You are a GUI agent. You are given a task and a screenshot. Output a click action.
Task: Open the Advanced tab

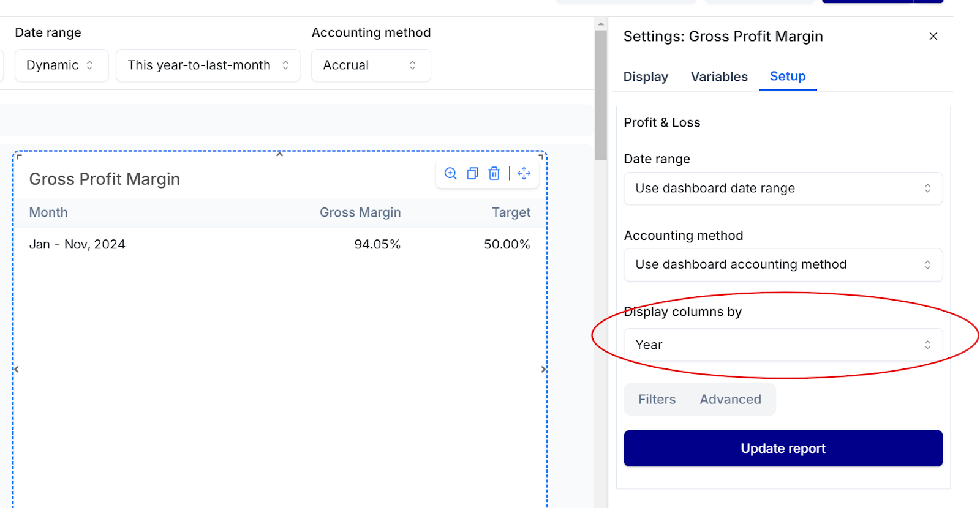730,399
